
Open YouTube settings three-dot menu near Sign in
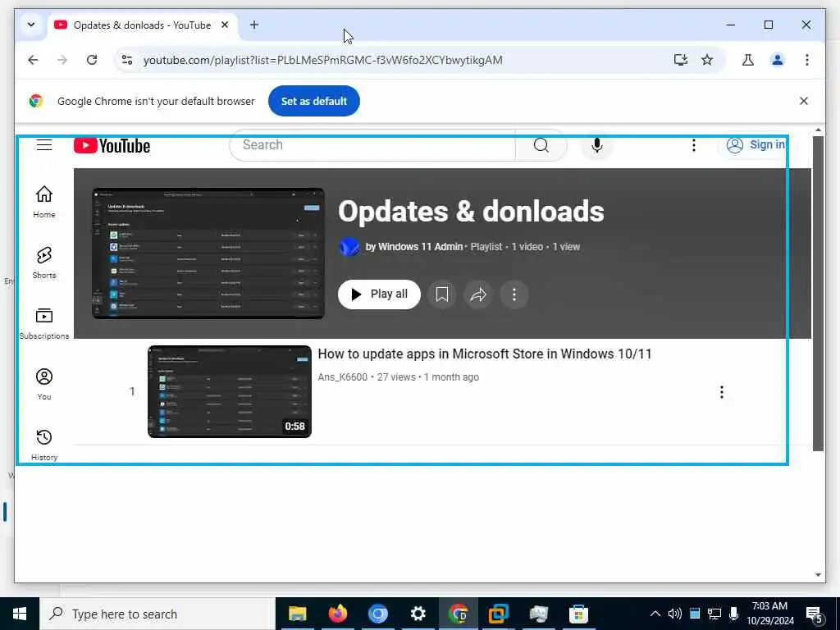point(694,145)
